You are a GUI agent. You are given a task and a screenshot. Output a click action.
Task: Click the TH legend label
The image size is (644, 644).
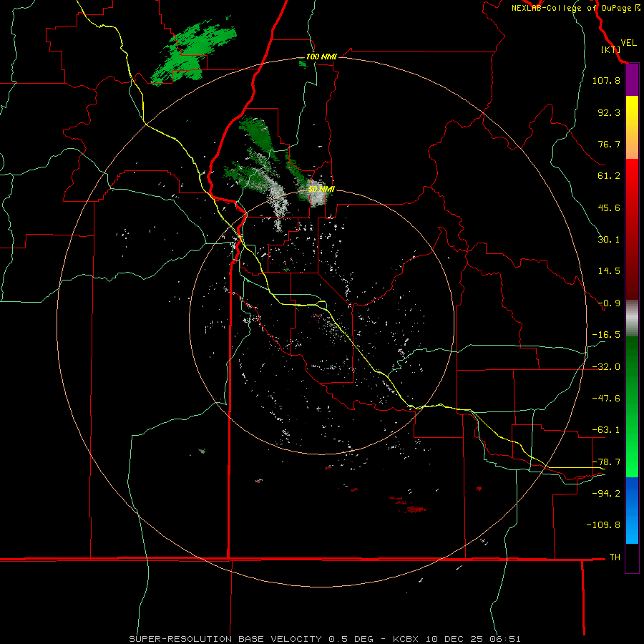coord(615,557)
